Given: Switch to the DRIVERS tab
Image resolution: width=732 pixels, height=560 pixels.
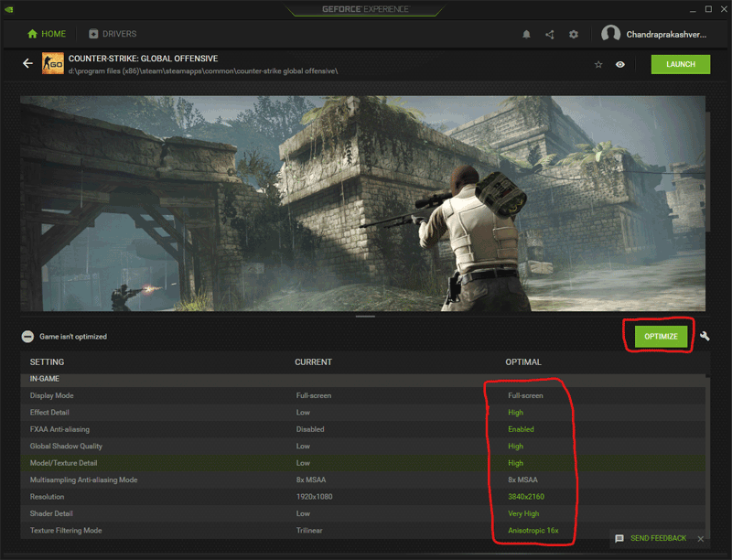Looking at the screenshot, I should pos(113,34).
